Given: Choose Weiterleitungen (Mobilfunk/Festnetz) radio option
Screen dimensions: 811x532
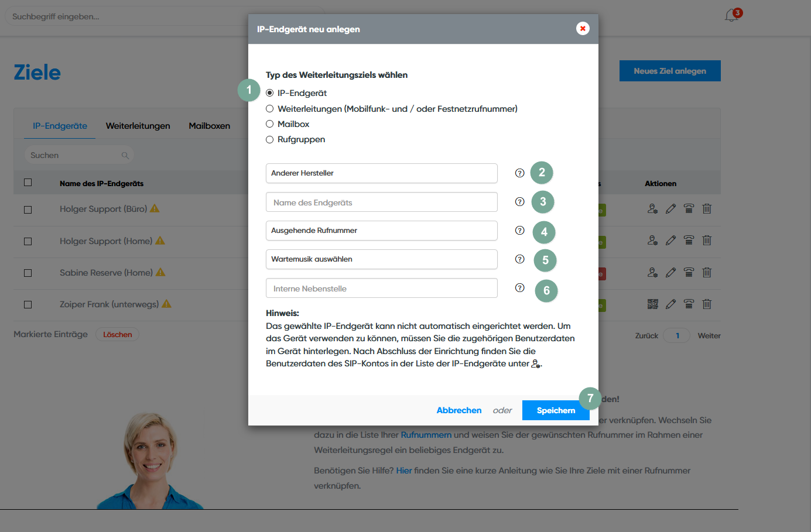Looking at the screenshot, I should pos(270,109).
